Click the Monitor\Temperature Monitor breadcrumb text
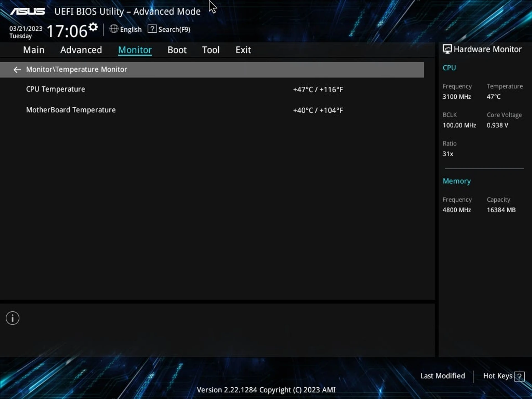 click(76, 69)
